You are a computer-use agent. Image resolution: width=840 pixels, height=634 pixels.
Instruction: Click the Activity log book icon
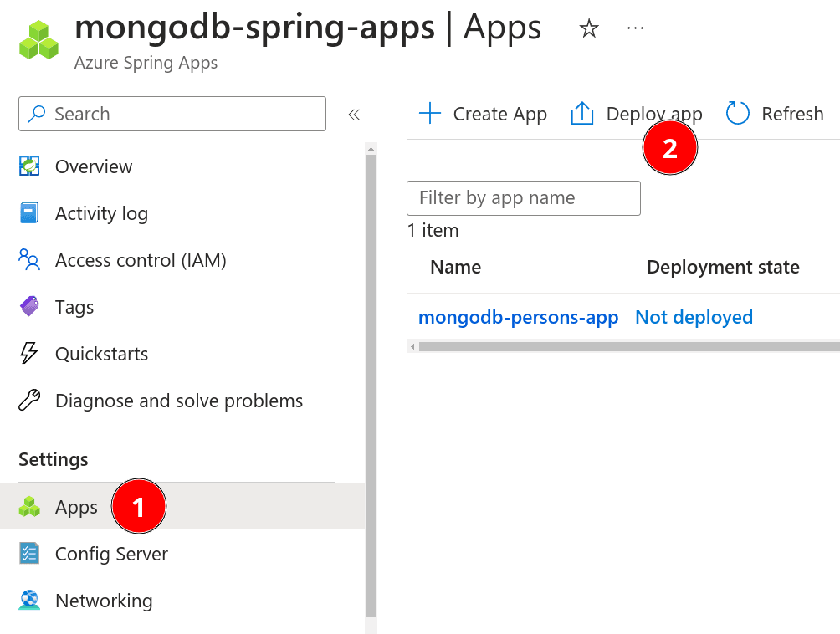pos(29,213)
